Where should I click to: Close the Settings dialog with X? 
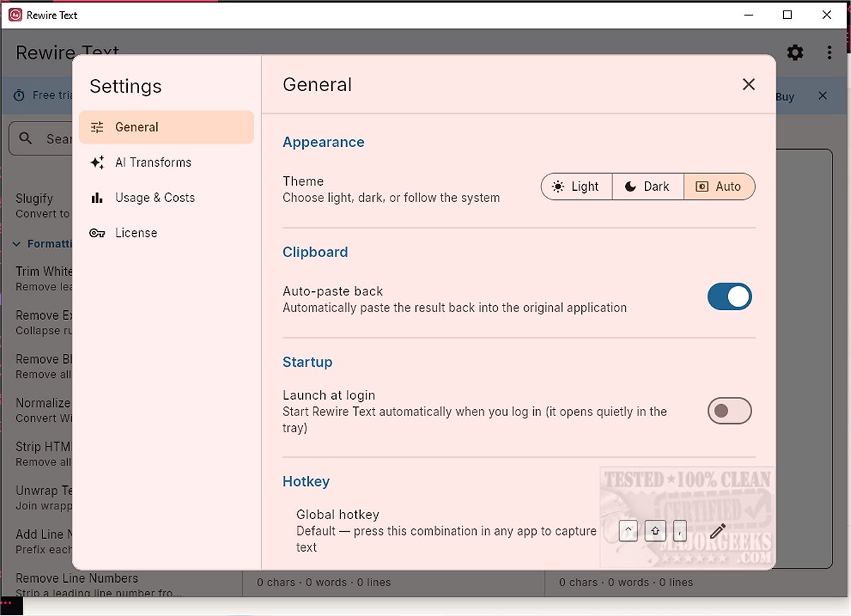[x=749, y=85]
